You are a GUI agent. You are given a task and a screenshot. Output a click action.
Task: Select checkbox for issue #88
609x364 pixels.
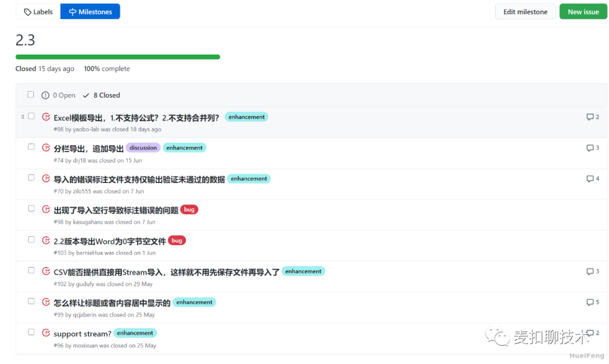pos(32,116)
